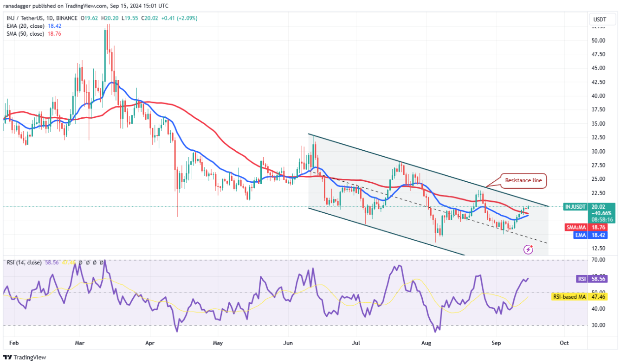Screen dimensions: 620x364
Task: Click the 50.00 price scale label
Action: [598, 40]
